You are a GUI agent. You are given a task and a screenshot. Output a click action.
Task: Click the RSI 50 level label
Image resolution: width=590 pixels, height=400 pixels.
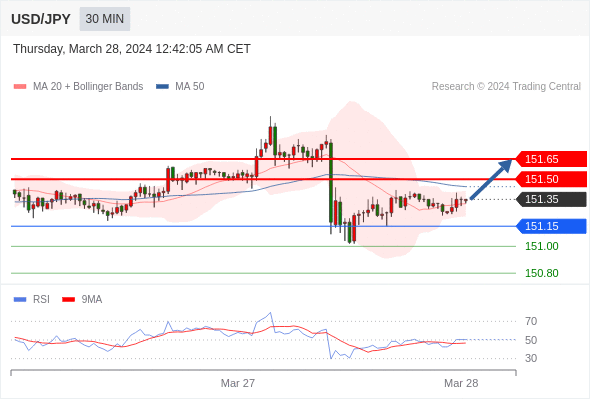click(x=531, y=340)
